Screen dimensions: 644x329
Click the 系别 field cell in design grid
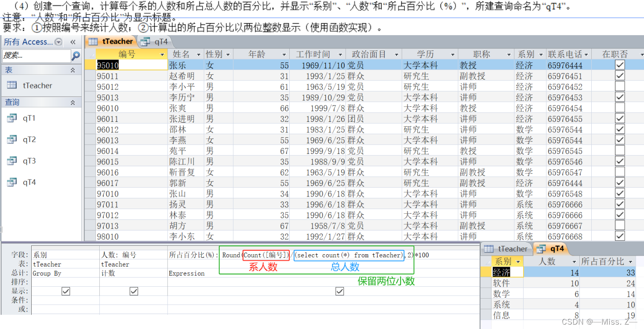(65, 255)
